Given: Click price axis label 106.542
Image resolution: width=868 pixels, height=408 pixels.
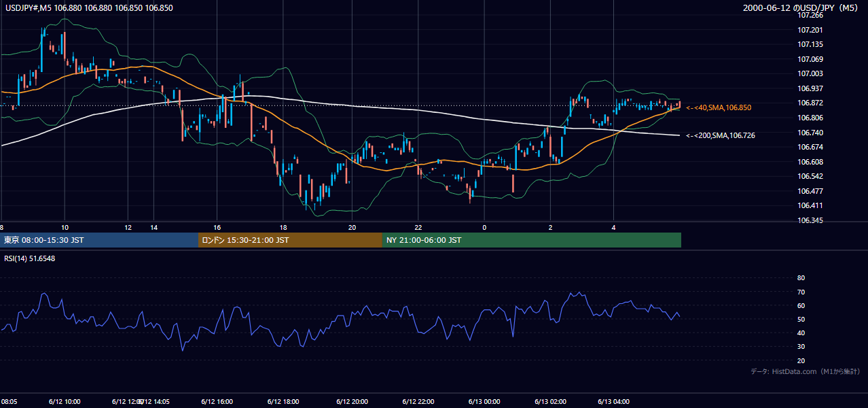Looking at the screenshot, I should (x=810, y=176).
